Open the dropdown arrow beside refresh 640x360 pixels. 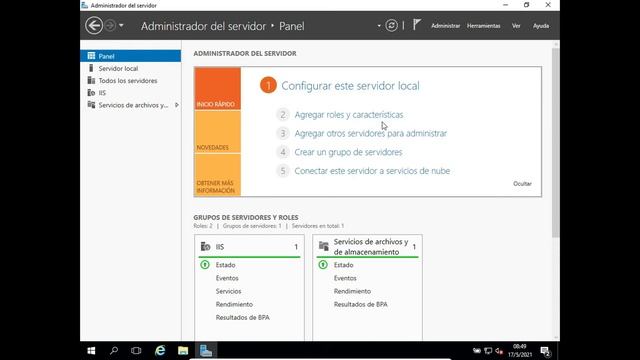(379, 26)
